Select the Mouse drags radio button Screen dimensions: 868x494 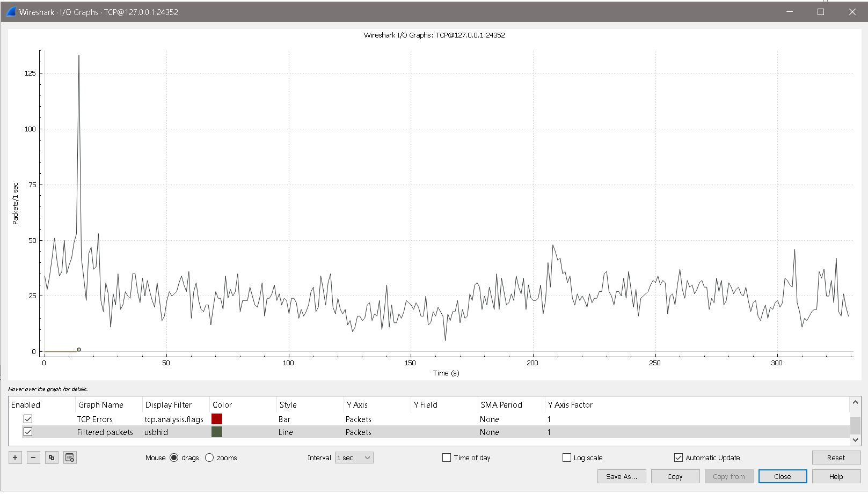click(174, 458)
